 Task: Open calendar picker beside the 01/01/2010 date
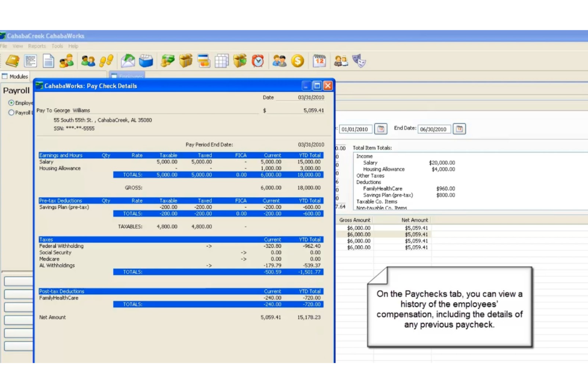(381, 129)
